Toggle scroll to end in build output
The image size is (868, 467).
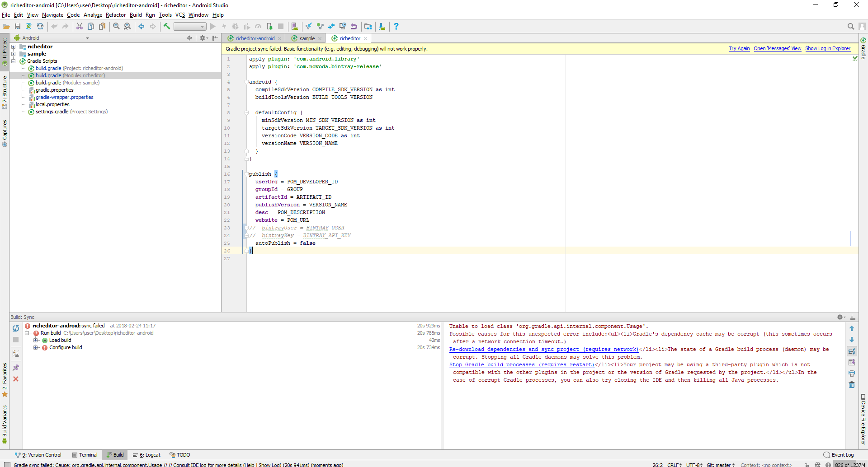coord(852,362)
